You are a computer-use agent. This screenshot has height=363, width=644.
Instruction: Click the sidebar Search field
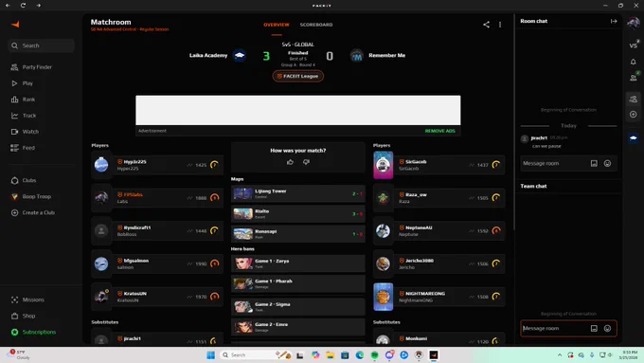(x=41, y=45)
